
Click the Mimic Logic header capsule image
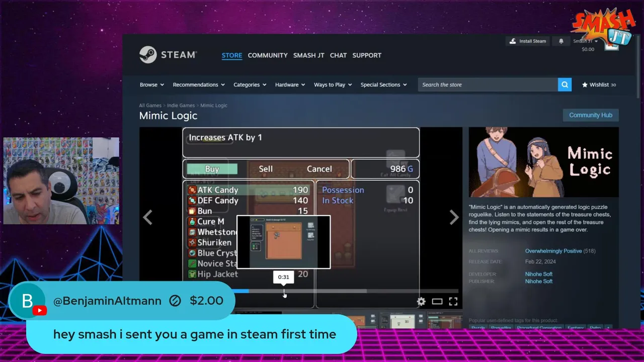point(543,162)
